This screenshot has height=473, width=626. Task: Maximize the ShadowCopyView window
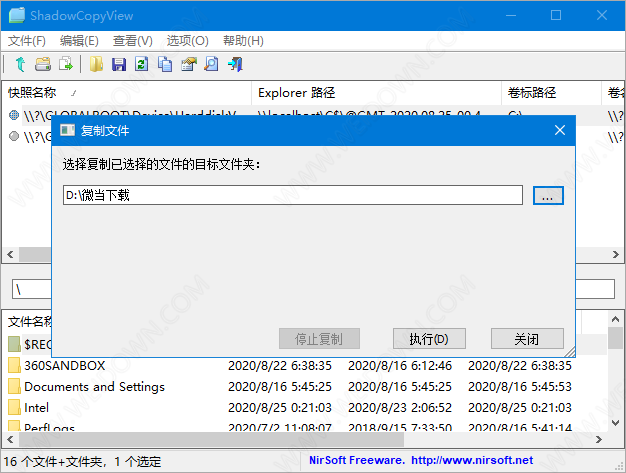(556, 15)
